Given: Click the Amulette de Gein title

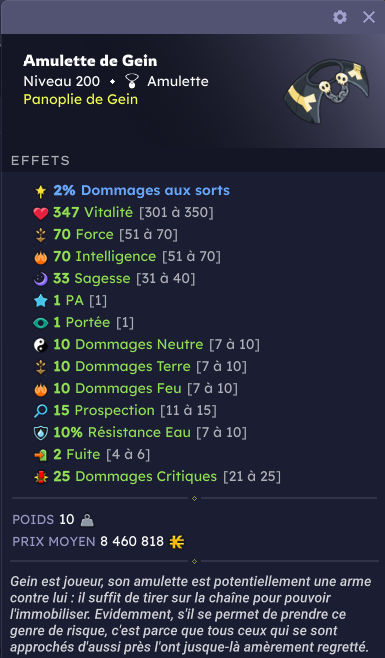Looking at the screenshot, I should (x=90, y=61).
